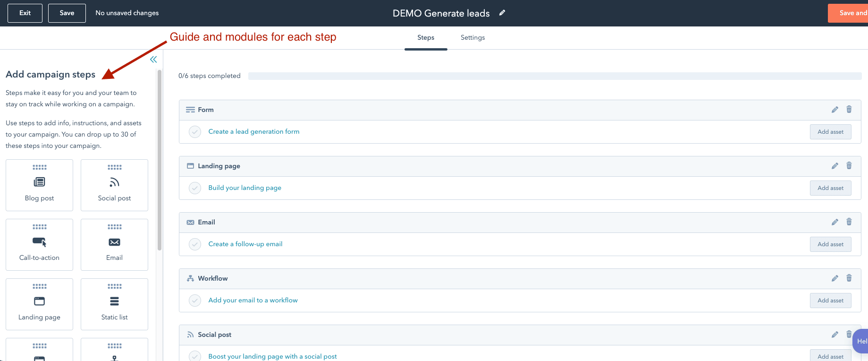Edit the Form step with pencil icon

(834, 110)
